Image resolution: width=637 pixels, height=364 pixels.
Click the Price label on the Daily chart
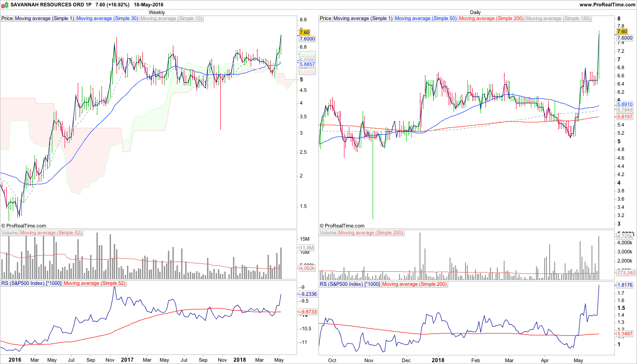(326, 19)
